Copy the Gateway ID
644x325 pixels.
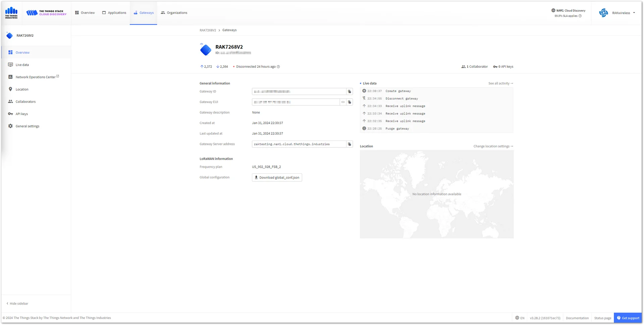[350, 92]
